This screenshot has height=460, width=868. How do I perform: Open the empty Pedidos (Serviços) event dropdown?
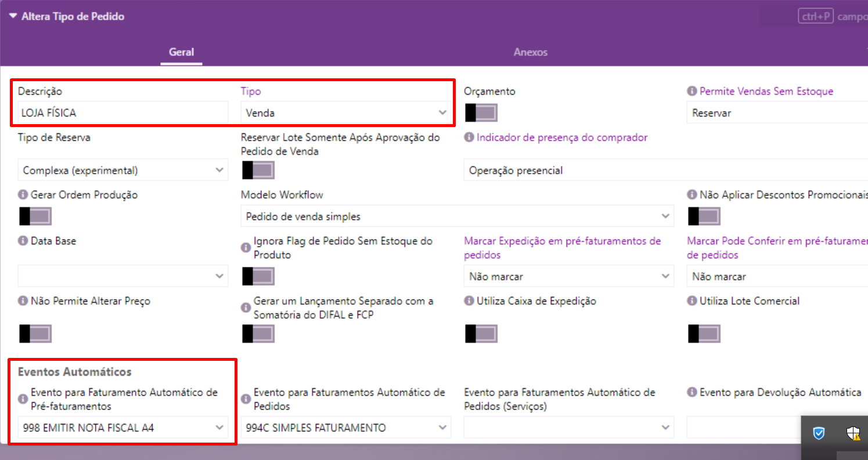coord(569,428)
